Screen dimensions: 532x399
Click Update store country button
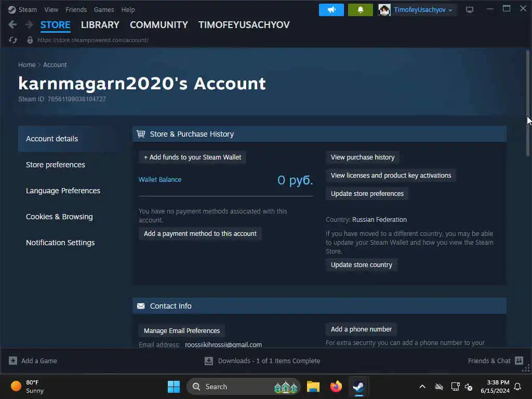pos(362,265)
